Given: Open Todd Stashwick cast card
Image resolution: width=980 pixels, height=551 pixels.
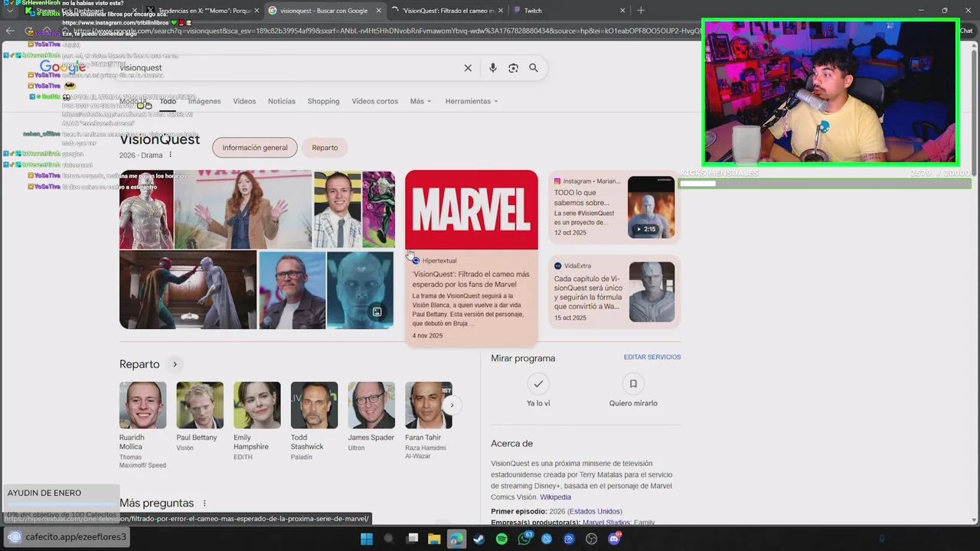Looking at the screenshot, I should [314, 421].
